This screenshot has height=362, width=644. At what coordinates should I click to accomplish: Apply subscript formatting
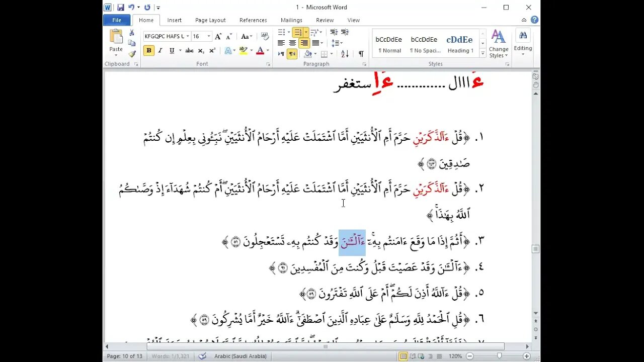pos(201,50)
